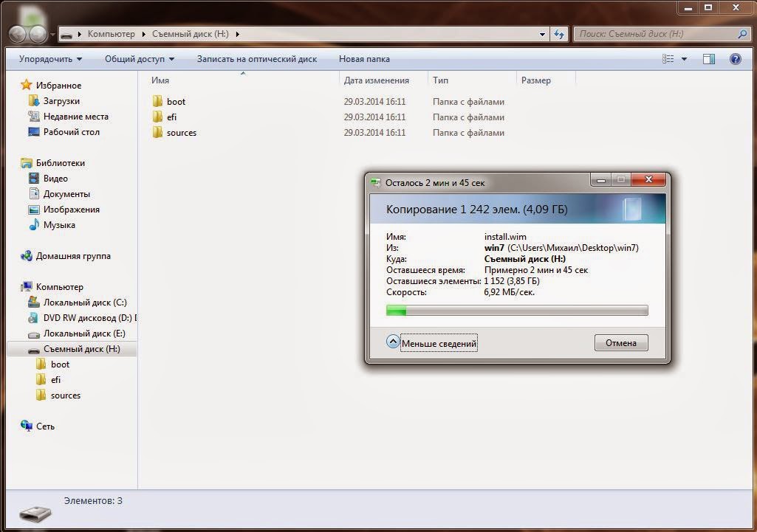Refresh the folder using the address bar button
This screenshot has width=757, height=532.
(559, 34)
